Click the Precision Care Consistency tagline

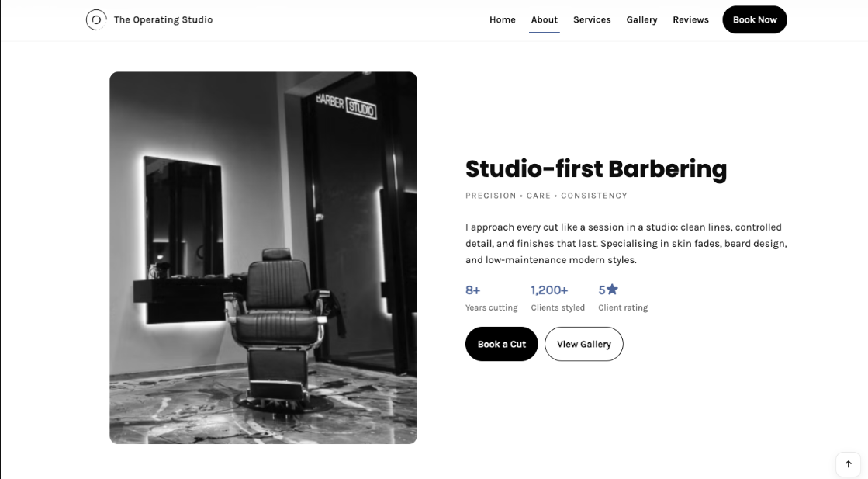[546, 196]
